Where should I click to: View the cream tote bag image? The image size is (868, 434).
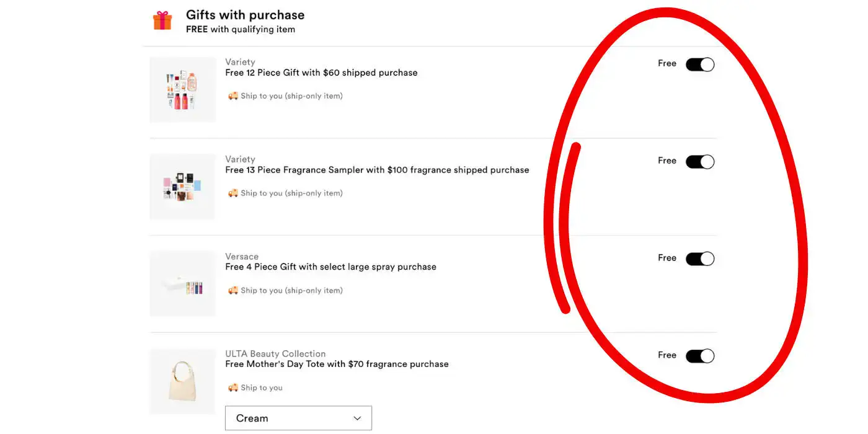point(183,382)
